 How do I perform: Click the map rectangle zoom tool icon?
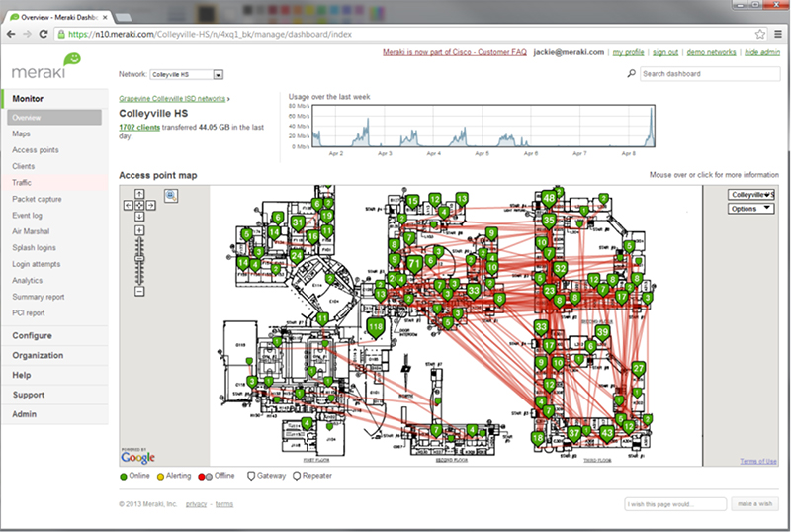tap(171, 196)
